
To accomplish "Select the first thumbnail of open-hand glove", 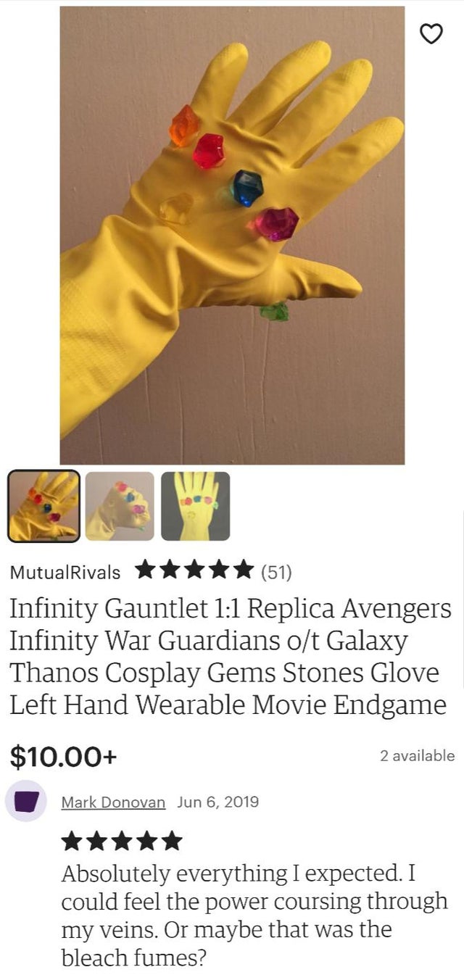I will coord(44,506).
